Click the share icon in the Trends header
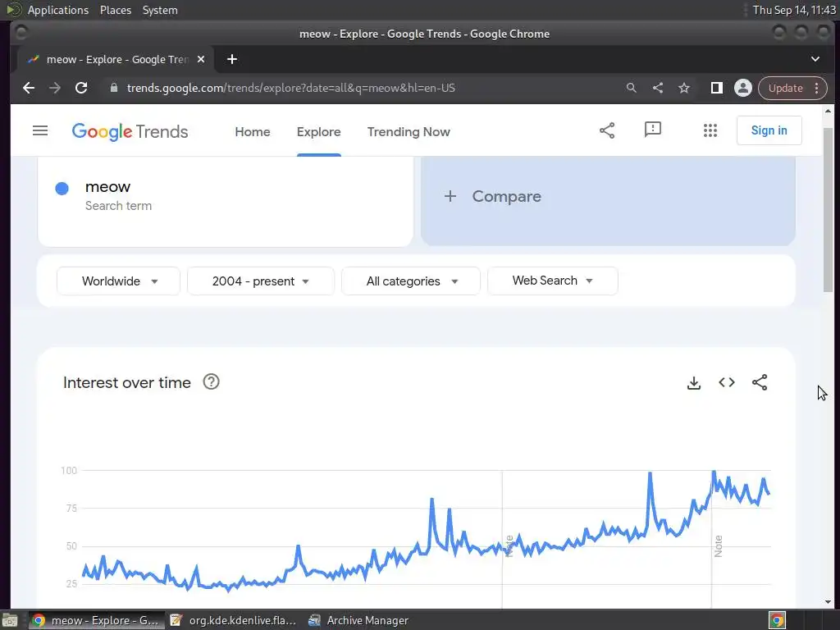The width and height of the screenshot is (840, 630). [x=607, y=130]
